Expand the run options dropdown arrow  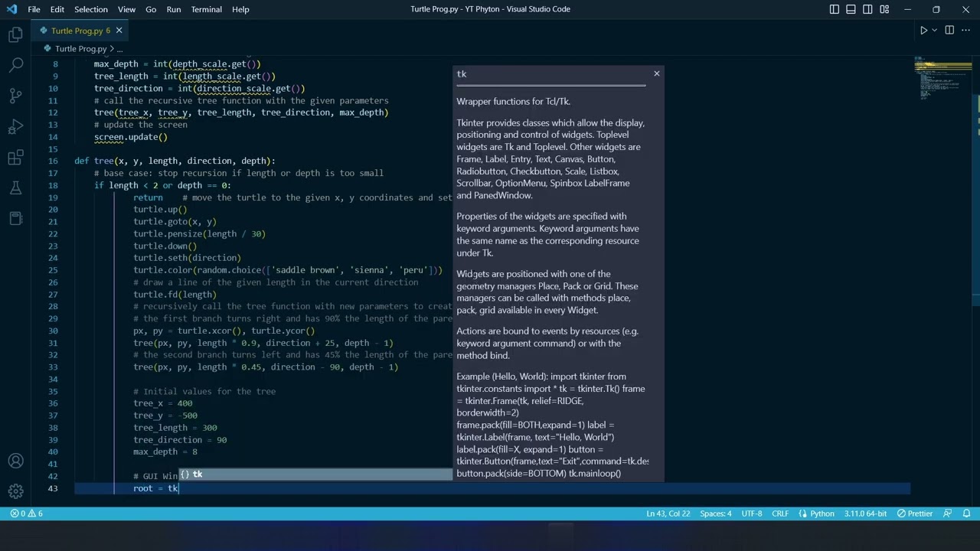(934, 31)
